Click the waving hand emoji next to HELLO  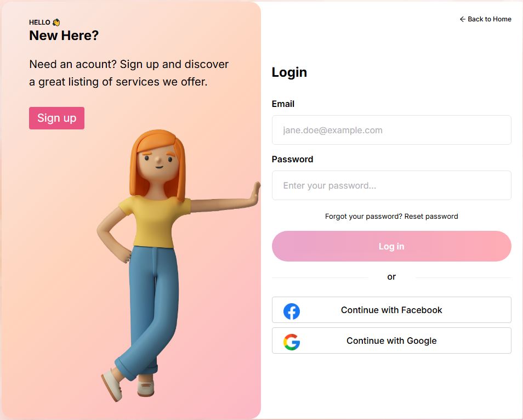click(56, 22)
